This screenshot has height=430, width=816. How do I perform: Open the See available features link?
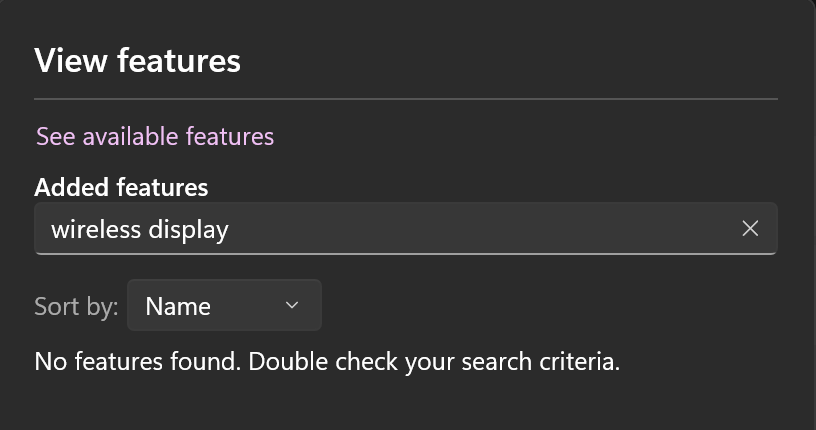[155, 136]
